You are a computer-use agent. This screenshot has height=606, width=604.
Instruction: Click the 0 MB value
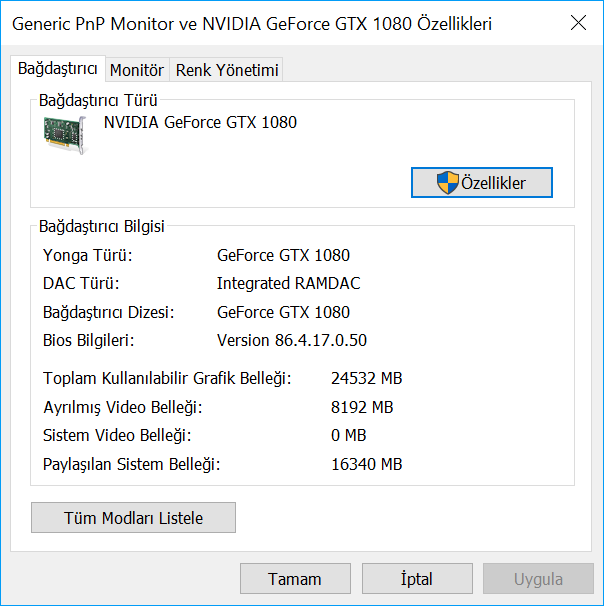349,435
